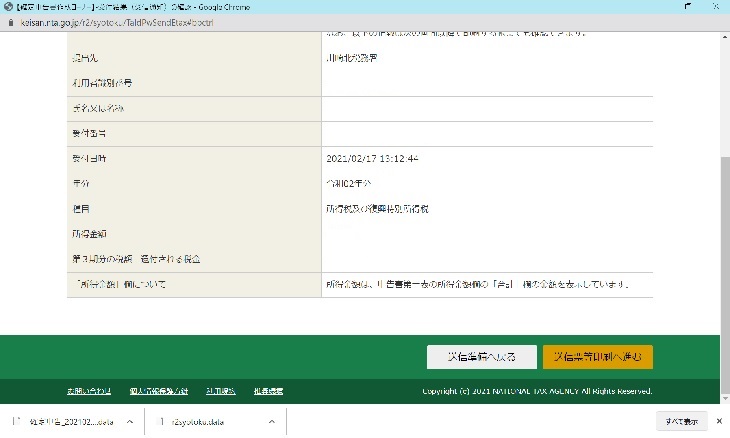Maximize the Chrome window
Viewport: 730px width, 438px height.
[x=688, y=7]
